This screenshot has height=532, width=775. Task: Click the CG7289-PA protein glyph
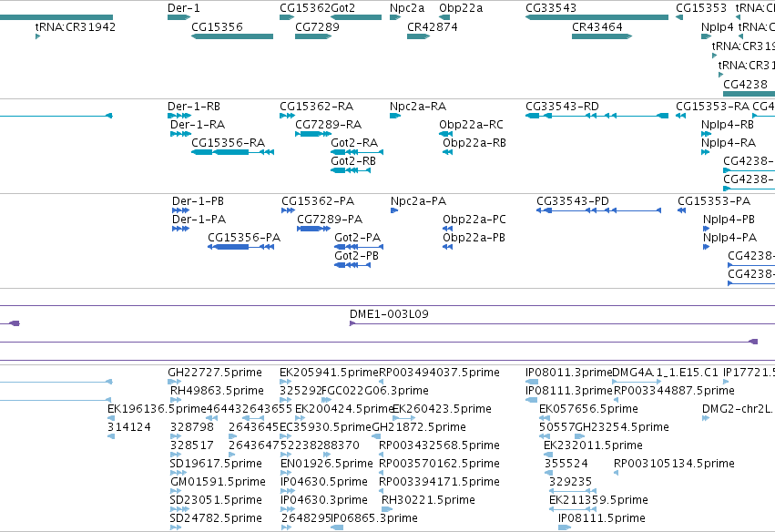(314, 229)
